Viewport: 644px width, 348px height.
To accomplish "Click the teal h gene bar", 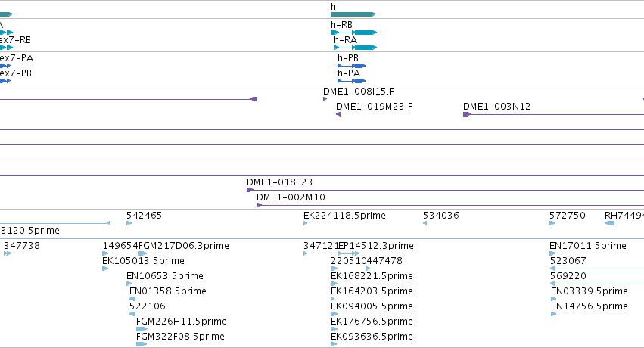I will [x=353, y=14].
